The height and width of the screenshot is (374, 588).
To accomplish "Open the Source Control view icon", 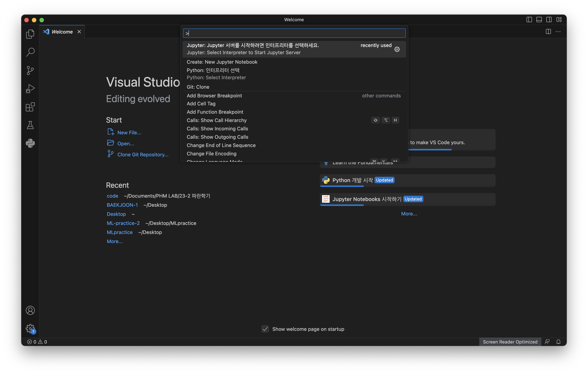I will (x=30, y=70).
